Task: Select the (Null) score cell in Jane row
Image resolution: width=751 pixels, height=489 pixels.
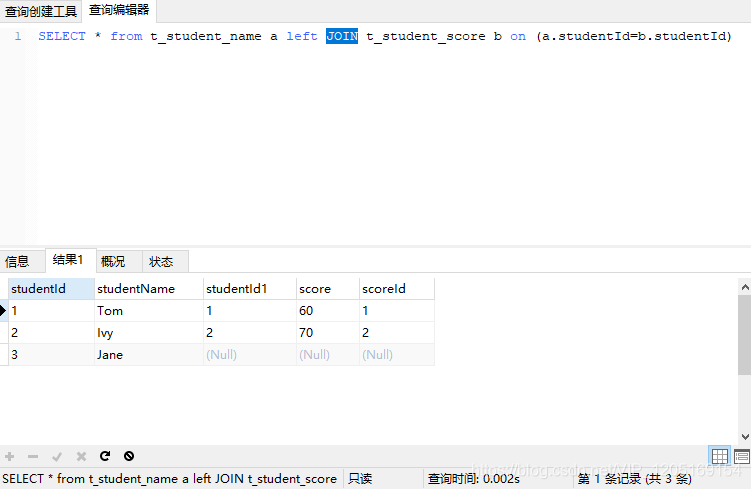Action: (328, 355)
